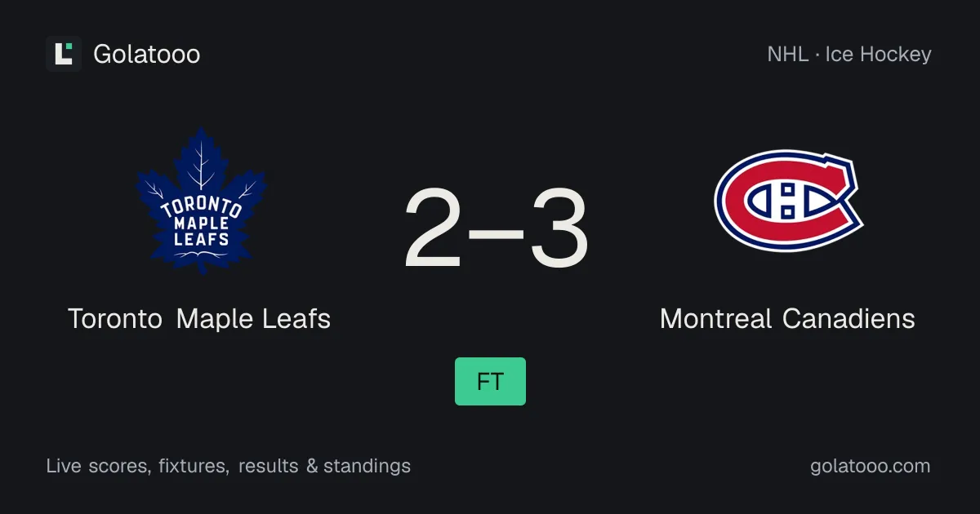Click the dash between the two scores
Screen dimensions: 980x514
coord(497,233)
